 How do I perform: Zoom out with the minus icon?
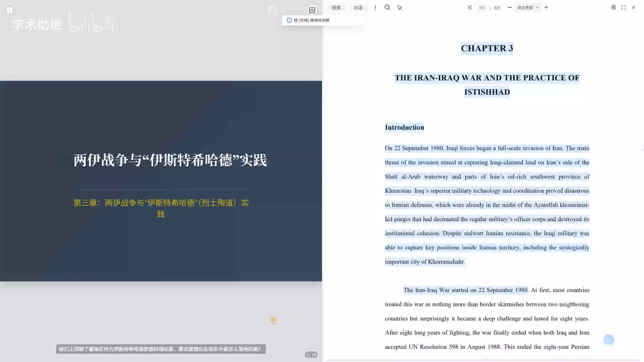(x=510, y=8)
